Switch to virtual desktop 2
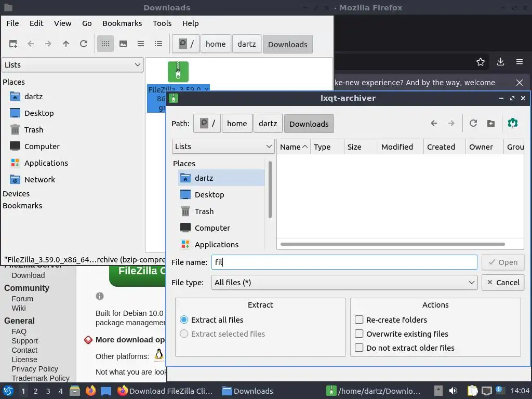Screen dimensions: 532x399 point(36,391)
